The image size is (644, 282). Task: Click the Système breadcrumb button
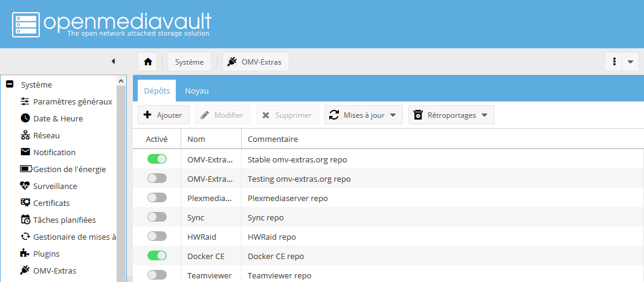(189, 62)
